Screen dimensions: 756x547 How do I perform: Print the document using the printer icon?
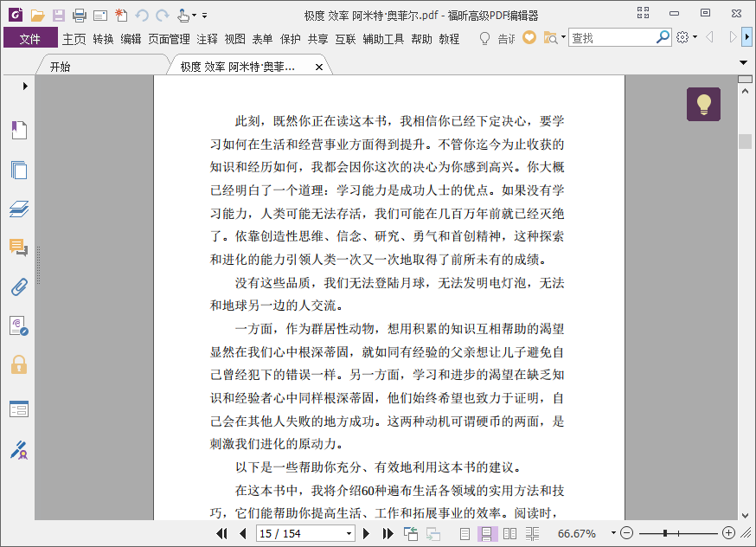click(x=79, y=16)
